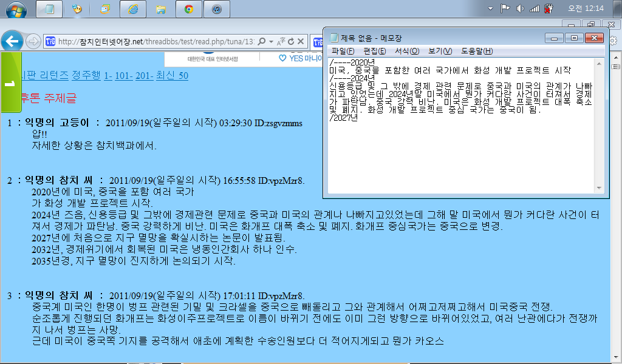Image resolution: width=622 pixels, height=364 pixels.
Task: Show hidden system tray icons
Action: pyautogui.click(x=491, y=8)
